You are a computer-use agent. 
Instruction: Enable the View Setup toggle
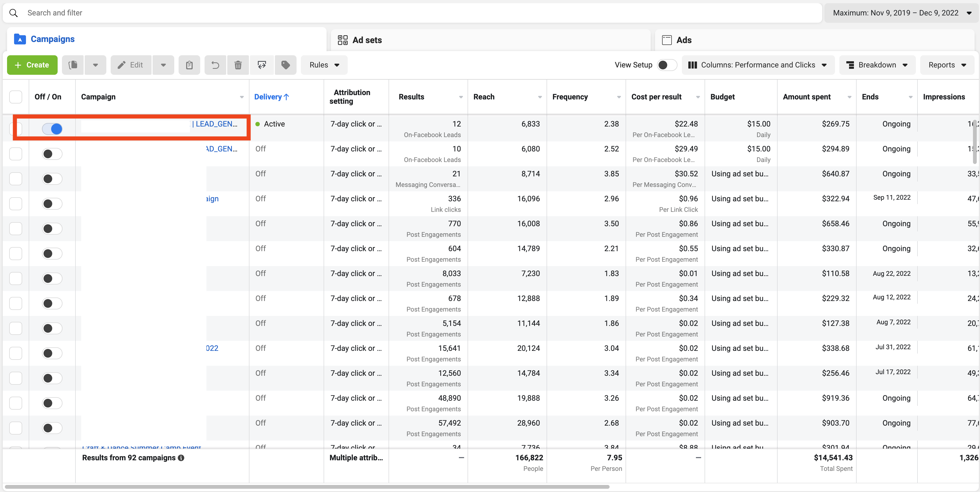click(x=667, y=65)
